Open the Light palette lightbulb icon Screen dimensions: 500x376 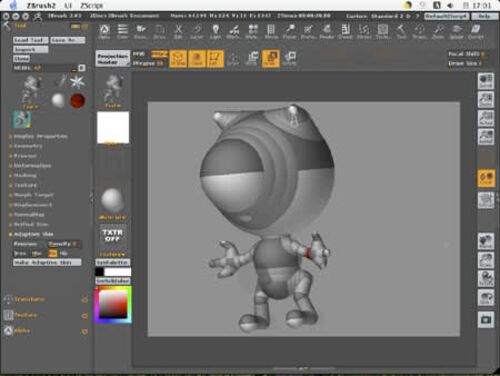click(x=215, y=31)
